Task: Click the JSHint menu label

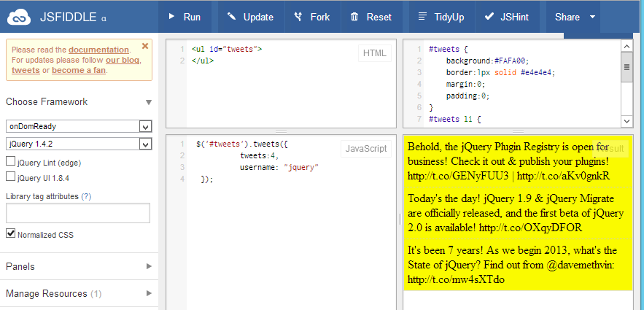Action: click(x=515, y=17)
